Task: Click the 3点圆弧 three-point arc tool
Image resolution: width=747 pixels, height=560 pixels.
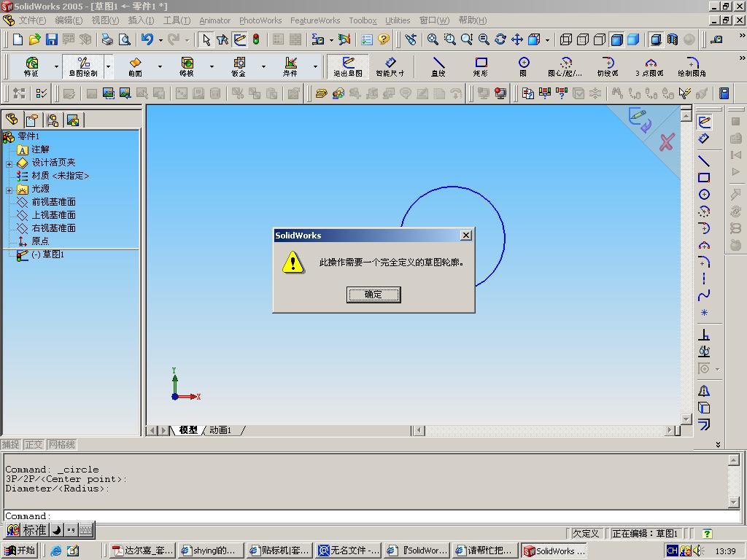Action: [650, 66]
